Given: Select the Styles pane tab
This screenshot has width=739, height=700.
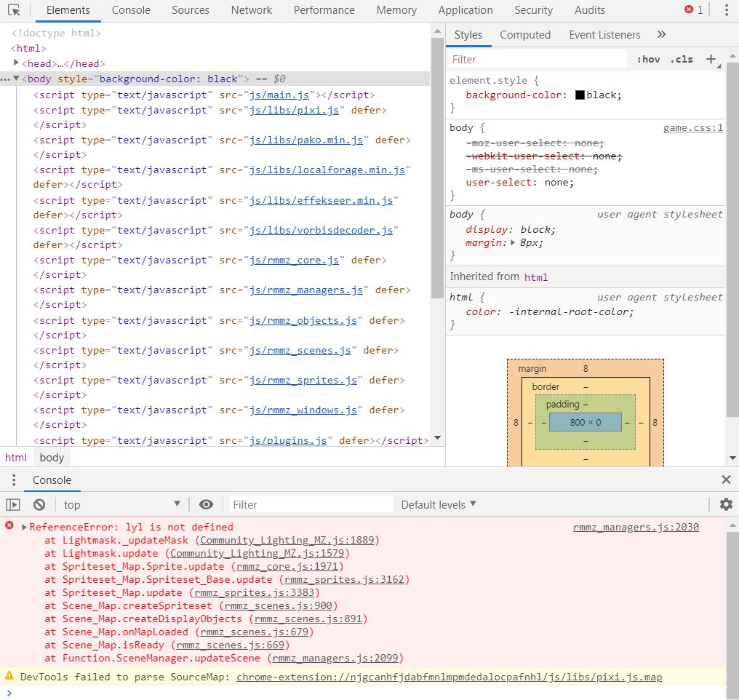Looking at the screenshot, I should (x=468, y=35).
